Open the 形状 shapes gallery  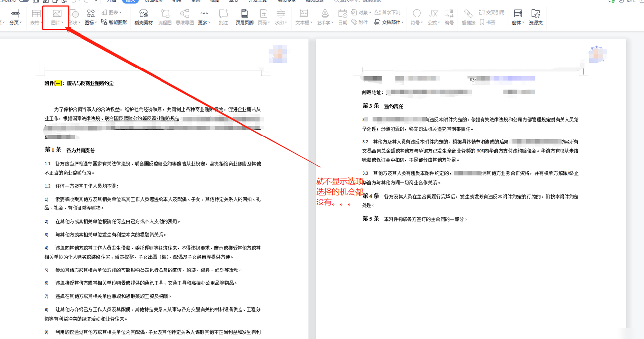point(75,17)
